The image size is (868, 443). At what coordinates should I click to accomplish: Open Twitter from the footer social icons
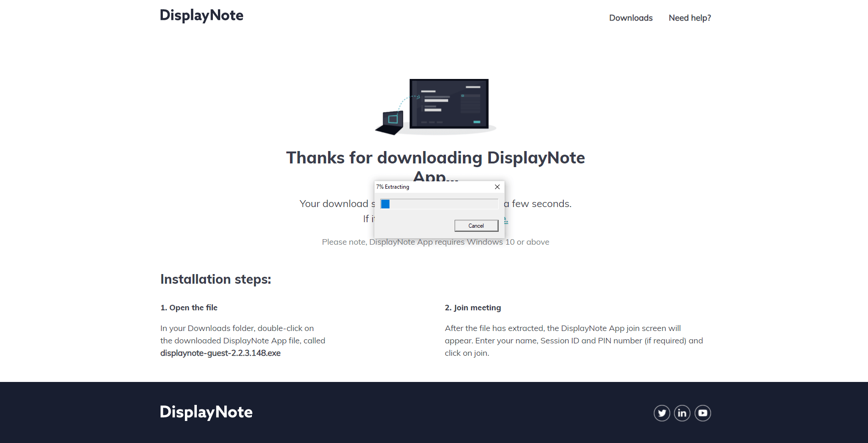pyautogui.click(x=662, y=413)
